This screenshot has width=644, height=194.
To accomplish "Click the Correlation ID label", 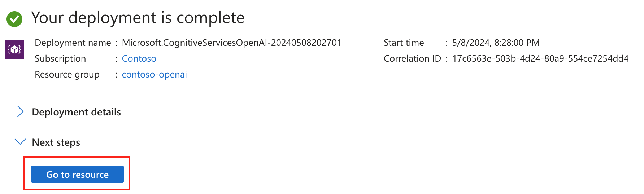I will click(x=412, y=59).
